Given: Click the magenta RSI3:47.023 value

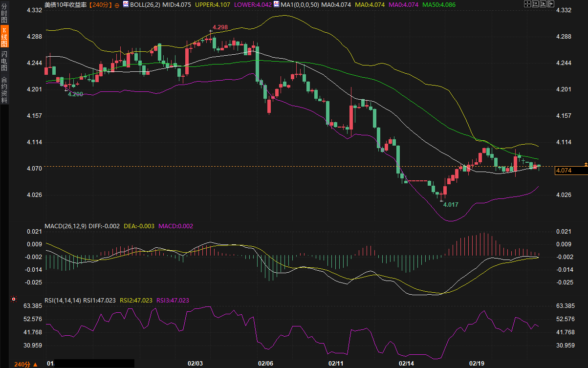Looking at the screenshot, I should coord(173,301).
